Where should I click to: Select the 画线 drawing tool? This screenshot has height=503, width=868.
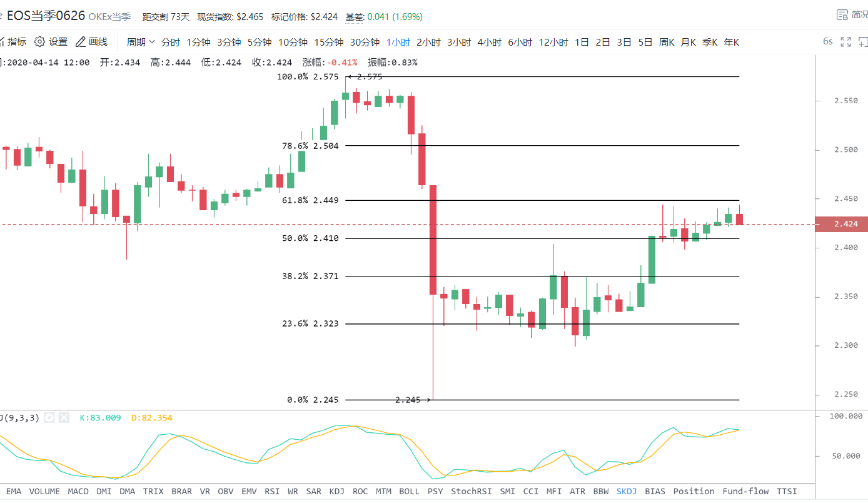click(x=91, y=42)
